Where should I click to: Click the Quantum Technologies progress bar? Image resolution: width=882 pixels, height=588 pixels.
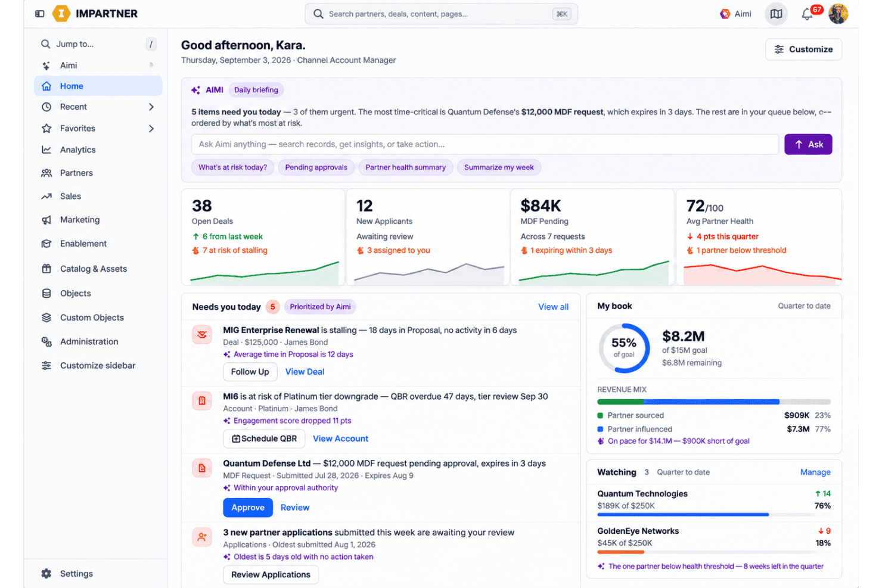click(714, 515)
